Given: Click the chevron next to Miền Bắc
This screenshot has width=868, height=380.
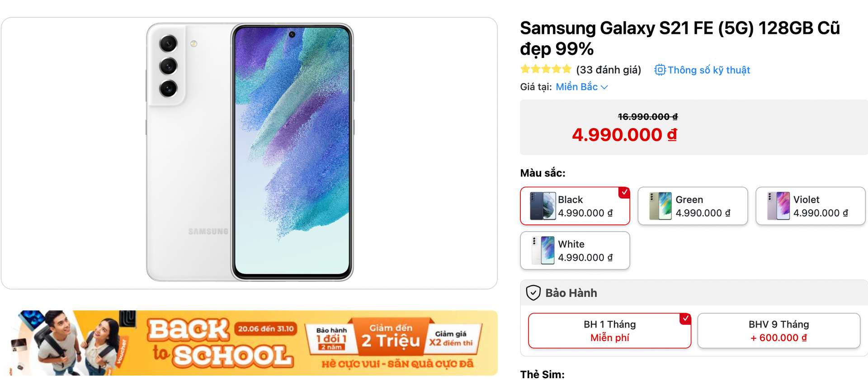Looking at the screenshot, I should pyautogui.click(x=604, y=87).
